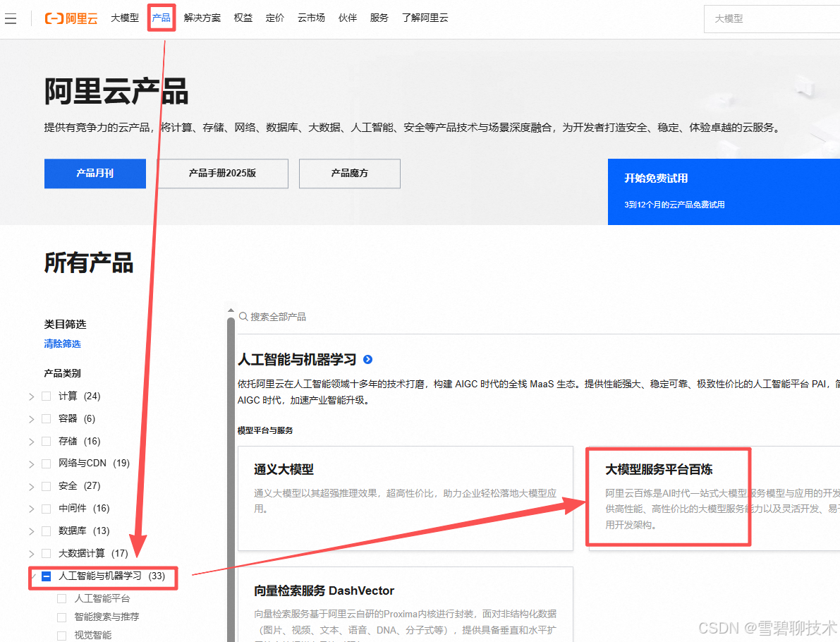
Task: Expand the 数据库 category chevron
Action: [31, 532]
